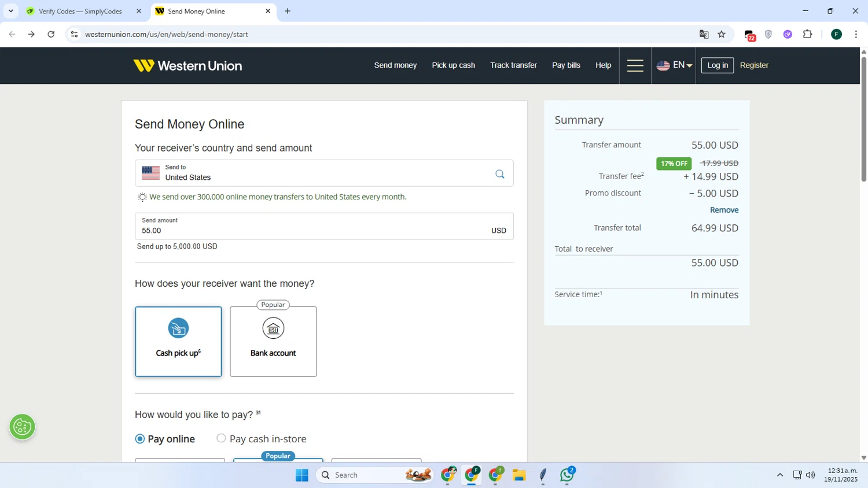Close the Send Money Online tab
The width and height of the screenshot is (868, 488).
click(x=268, y=11)
